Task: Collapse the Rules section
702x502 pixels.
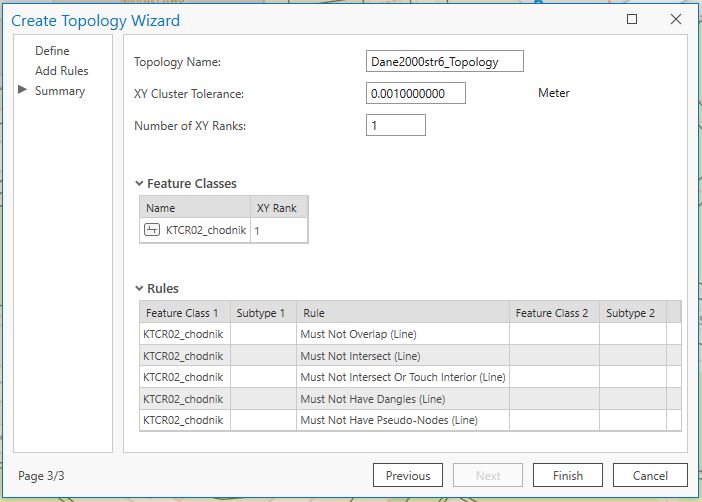Action: point(139,289)
